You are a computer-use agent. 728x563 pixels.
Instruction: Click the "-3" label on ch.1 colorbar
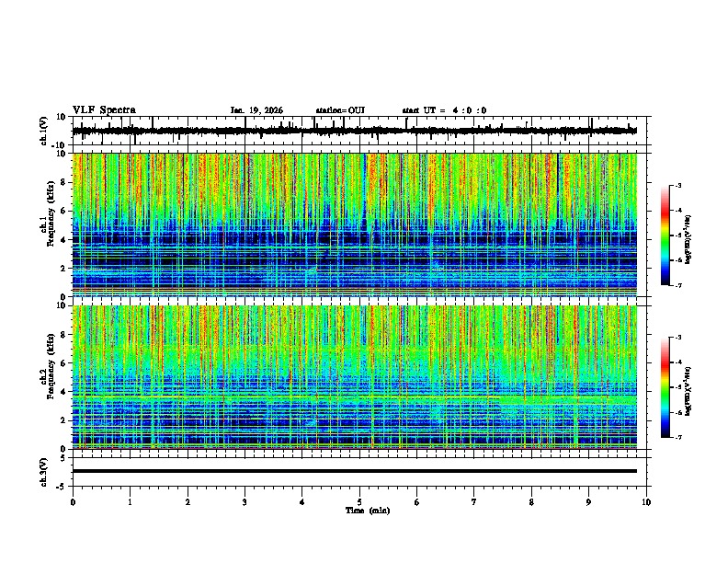coord(677,185)
